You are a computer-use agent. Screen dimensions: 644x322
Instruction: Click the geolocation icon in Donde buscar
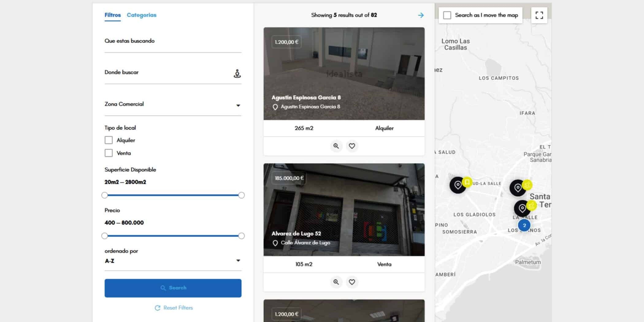pos(237,74)
